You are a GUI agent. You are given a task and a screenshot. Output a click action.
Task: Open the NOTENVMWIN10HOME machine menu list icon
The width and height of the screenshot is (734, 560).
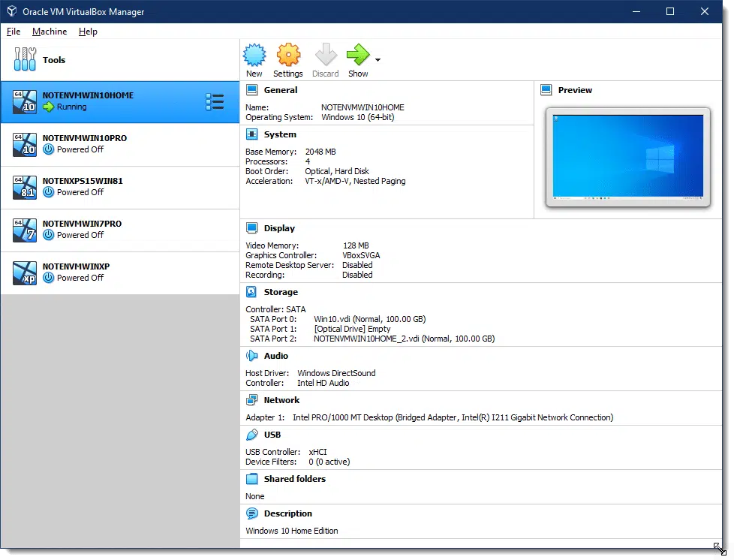point(215,101)
